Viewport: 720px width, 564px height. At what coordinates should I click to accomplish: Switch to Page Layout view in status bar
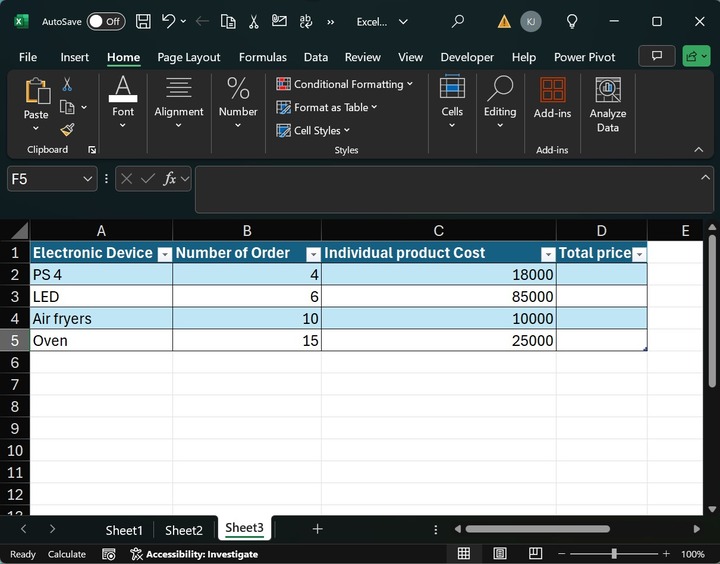tap(499, 553)
